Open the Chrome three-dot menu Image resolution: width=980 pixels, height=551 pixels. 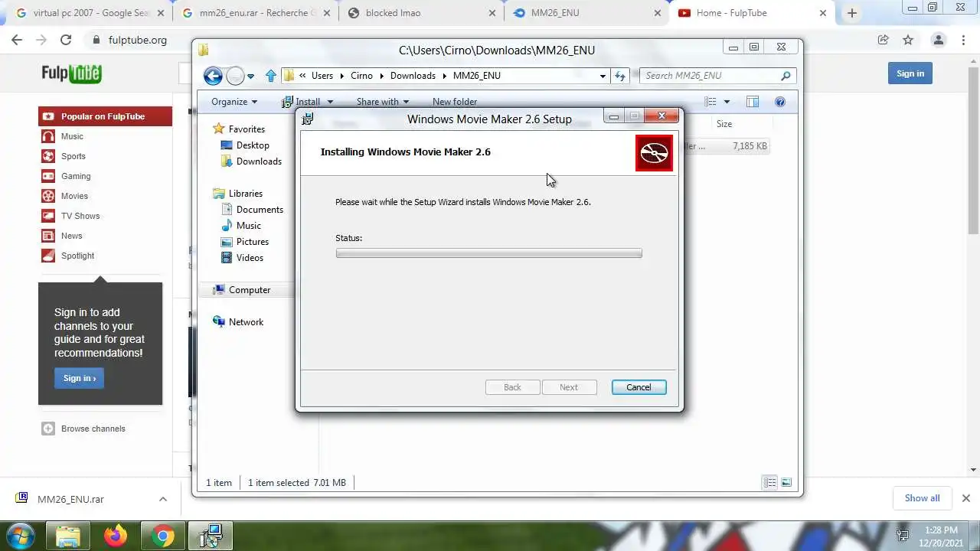tap(965, 40)
